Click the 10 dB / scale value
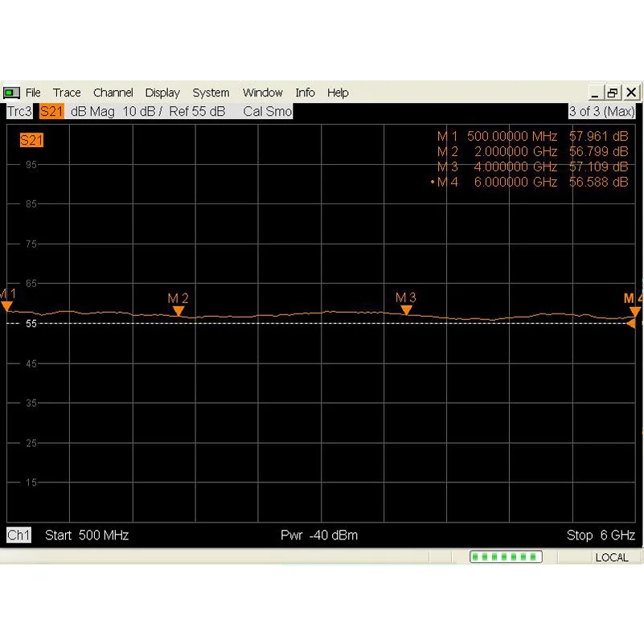 point(142,111)
